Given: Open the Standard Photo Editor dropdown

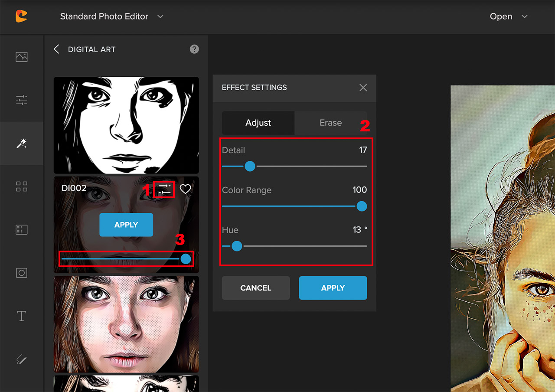Looking at the screenshot, I should [111, 16].
